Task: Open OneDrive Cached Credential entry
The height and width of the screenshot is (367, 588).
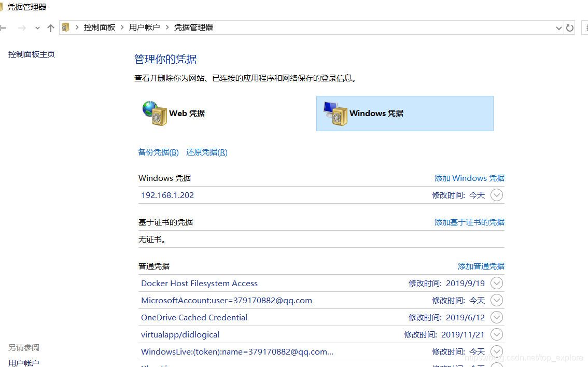Action: [x=321, y=318]
